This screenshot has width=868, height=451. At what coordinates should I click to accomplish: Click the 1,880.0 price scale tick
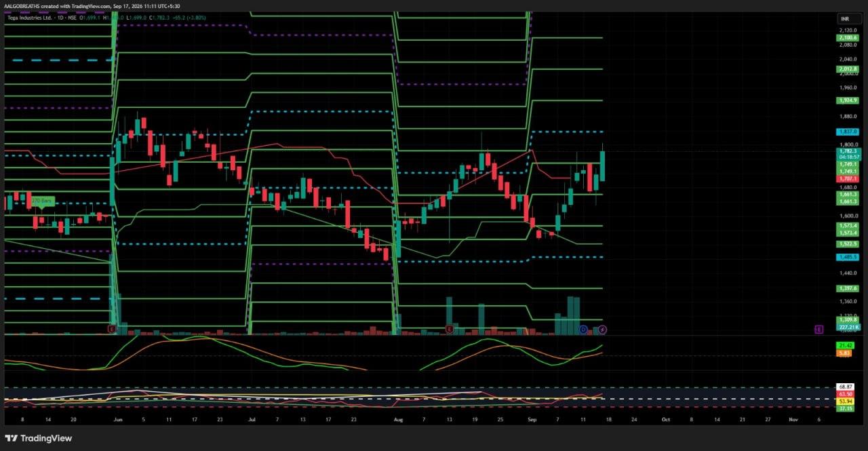848,116
